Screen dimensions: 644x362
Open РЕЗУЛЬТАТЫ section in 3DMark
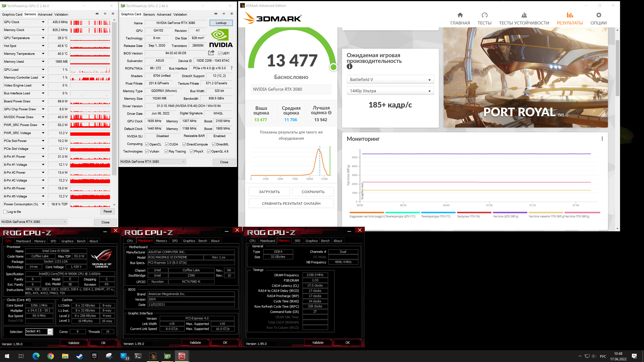[570, 19]
